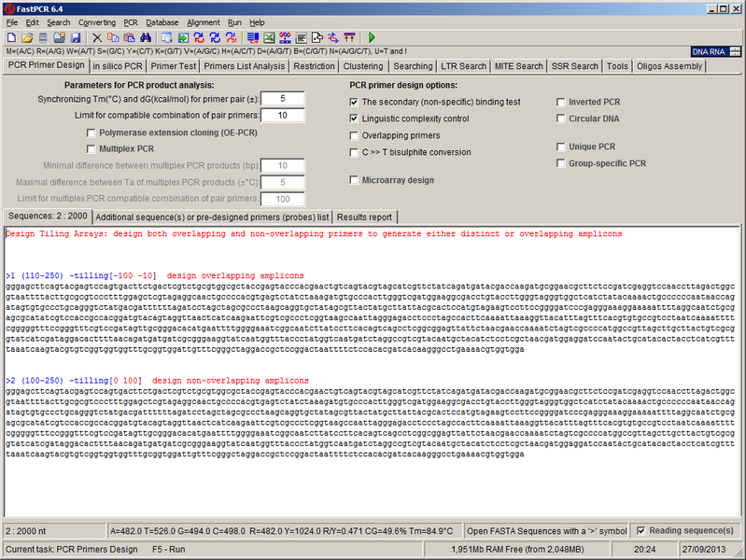Copy using the two-pages toolbar icon

click(x=113, y=37)
